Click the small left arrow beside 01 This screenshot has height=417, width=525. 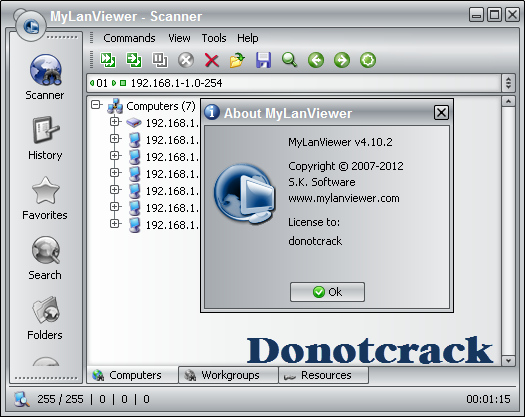92,83
